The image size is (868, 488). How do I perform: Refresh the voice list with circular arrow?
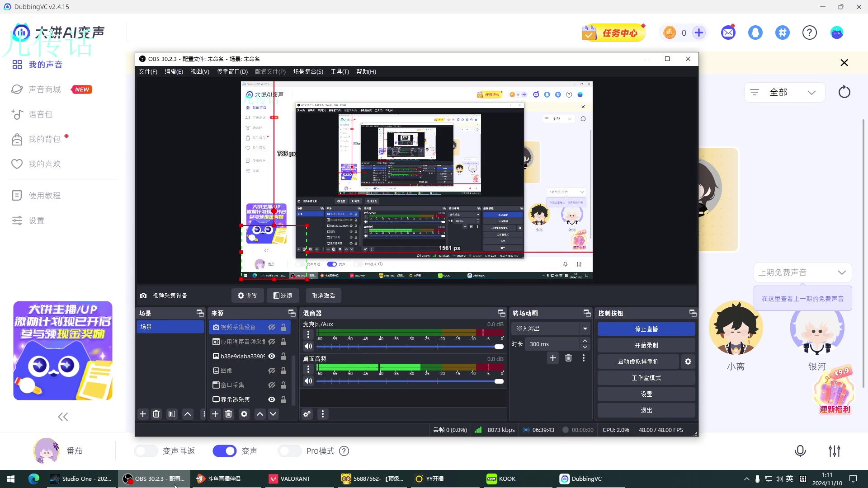(x=844, y=92)
